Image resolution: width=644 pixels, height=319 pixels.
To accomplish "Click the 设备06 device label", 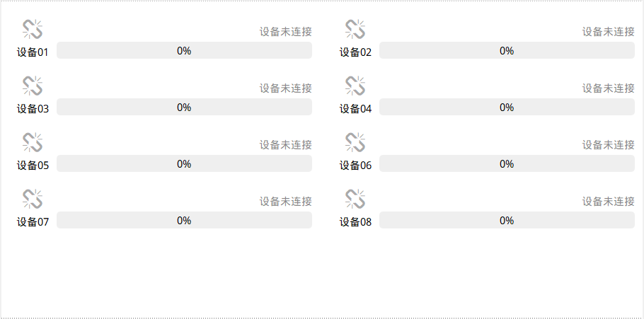I will tap(355, 166).
